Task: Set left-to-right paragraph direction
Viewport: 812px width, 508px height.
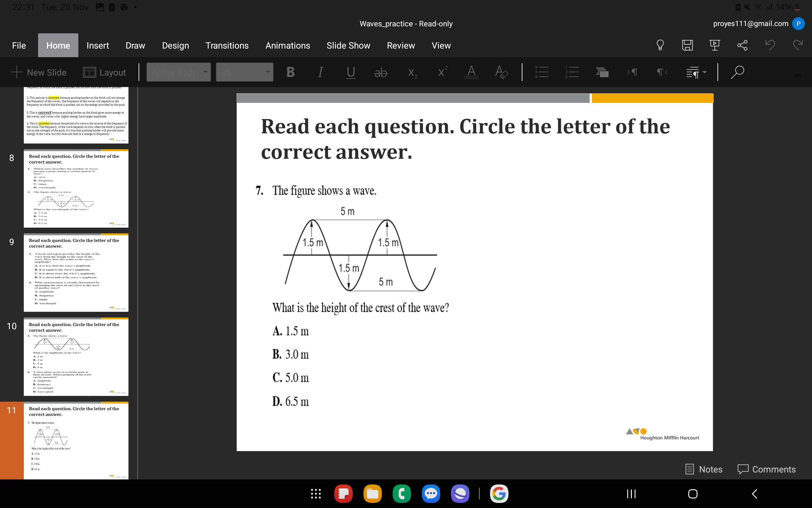Action: tap(632, 72)
